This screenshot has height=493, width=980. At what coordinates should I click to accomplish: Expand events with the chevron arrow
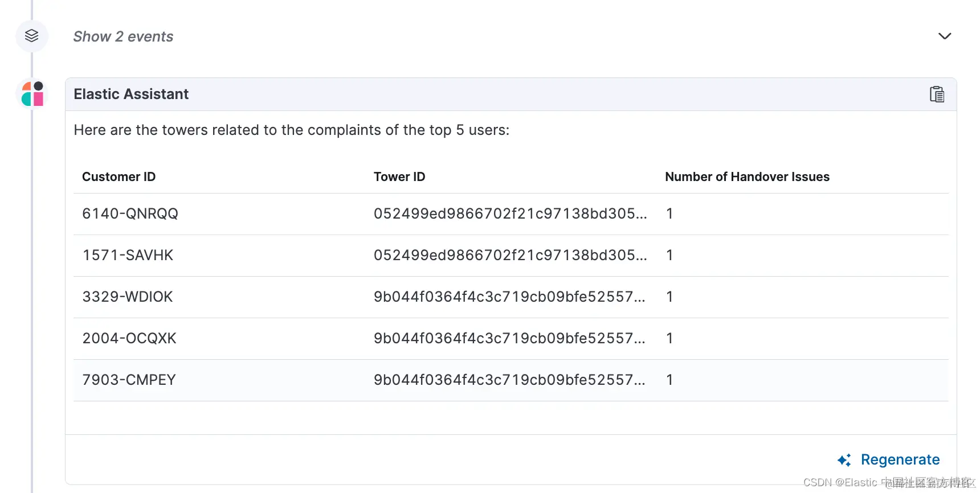pos(944,36)
